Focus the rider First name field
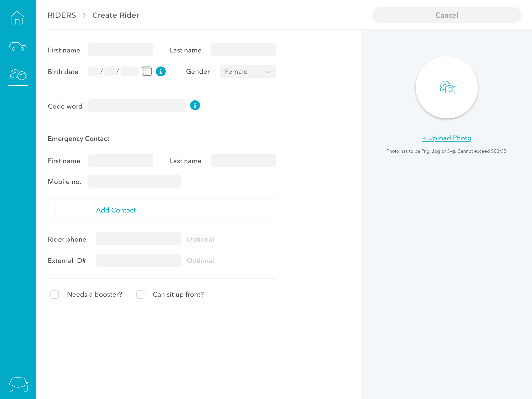The image size is (532, 399). click(x=121, y=50)
